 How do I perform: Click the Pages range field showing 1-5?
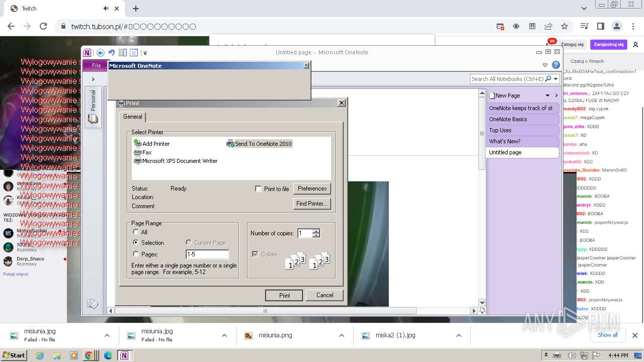pyautogui.click(x=207, y=254)
